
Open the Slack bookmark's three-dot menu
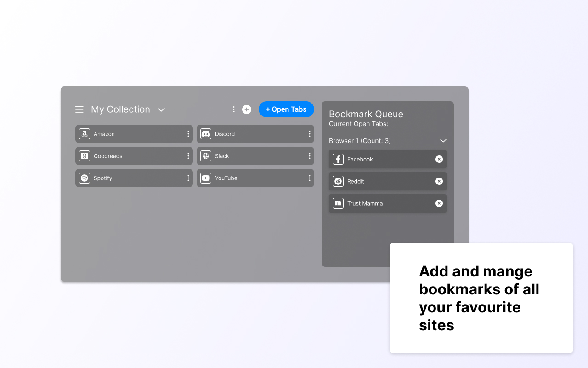tap(310, 156)
